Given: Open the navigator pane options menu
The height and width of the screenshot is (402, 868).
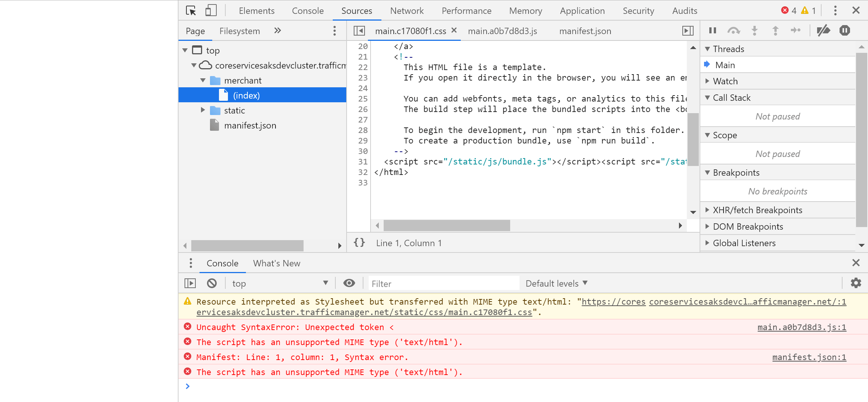Looking at the screenshot, I should pos(335,31).
